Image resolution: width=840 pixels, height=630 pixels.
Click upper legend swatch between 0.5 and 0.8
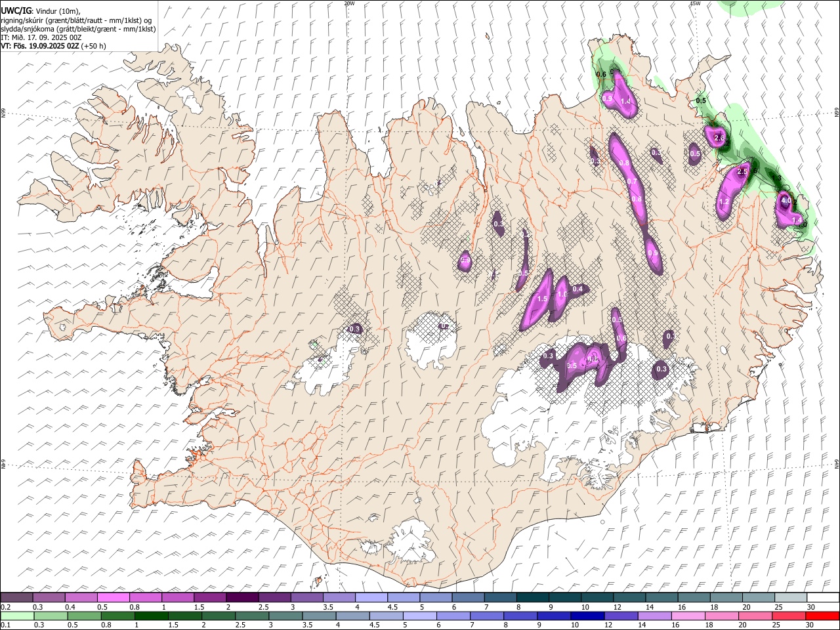pos(114,597)
